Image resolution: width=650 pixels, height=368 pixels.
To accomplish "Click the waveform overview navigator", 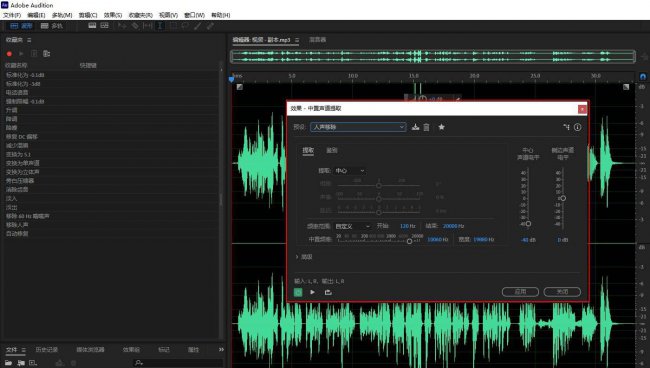I will [433, 56].
